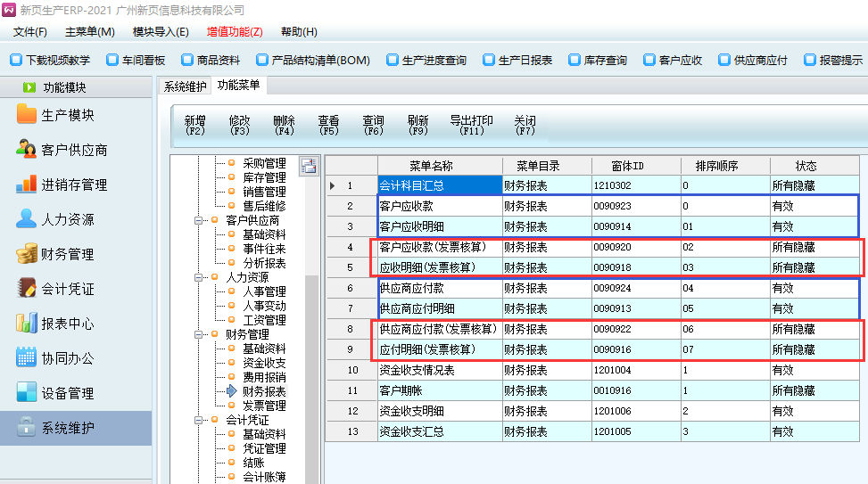Sort by 菜单名称 column header
The height and width of the screenshot is (484, 868).
click(440, 166)
